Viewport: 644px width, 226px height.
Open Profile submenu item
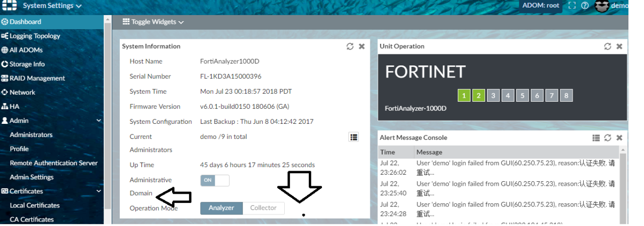(x=19, y=148)
